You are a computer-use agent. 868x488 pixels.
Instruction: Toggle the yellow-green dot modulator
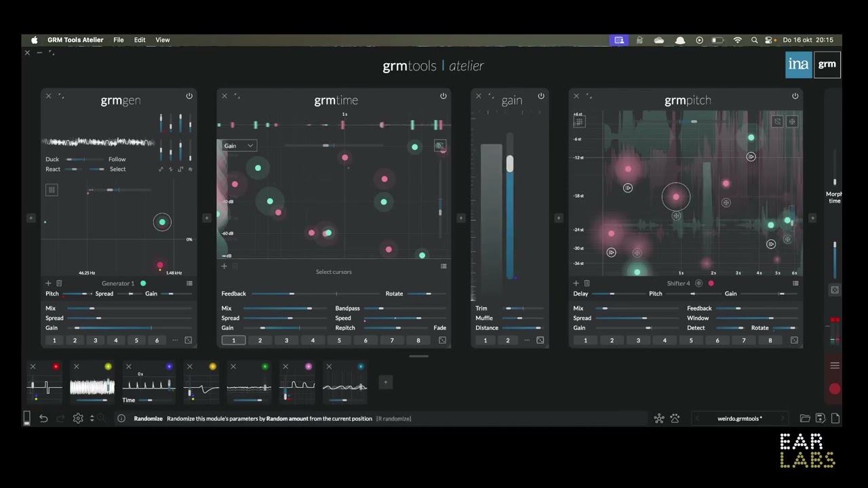(108, 367)
